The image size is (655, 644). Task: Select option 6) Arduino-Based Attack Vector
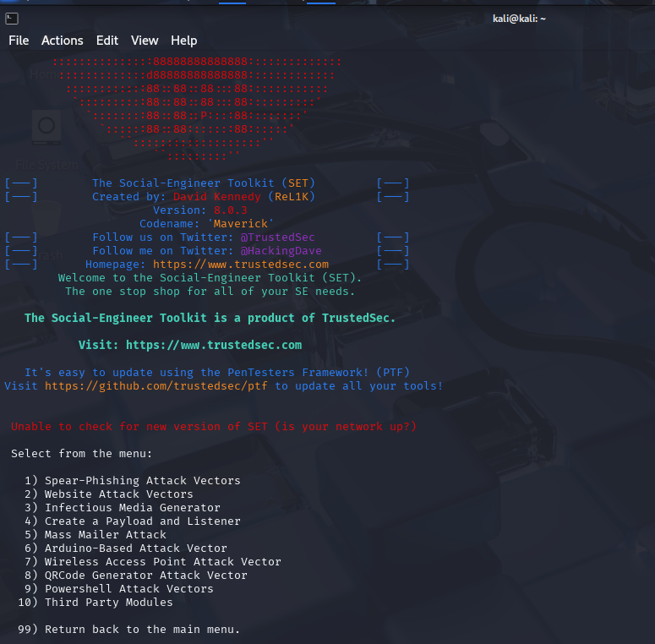tap(126, 548)
